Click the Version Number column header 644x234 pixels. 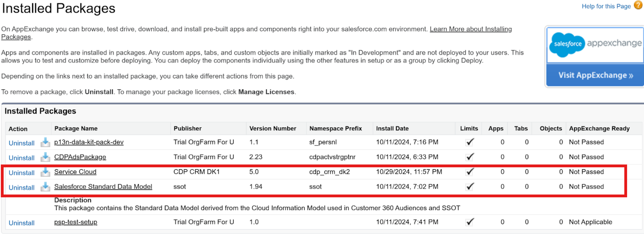click(x=273, y=129)
